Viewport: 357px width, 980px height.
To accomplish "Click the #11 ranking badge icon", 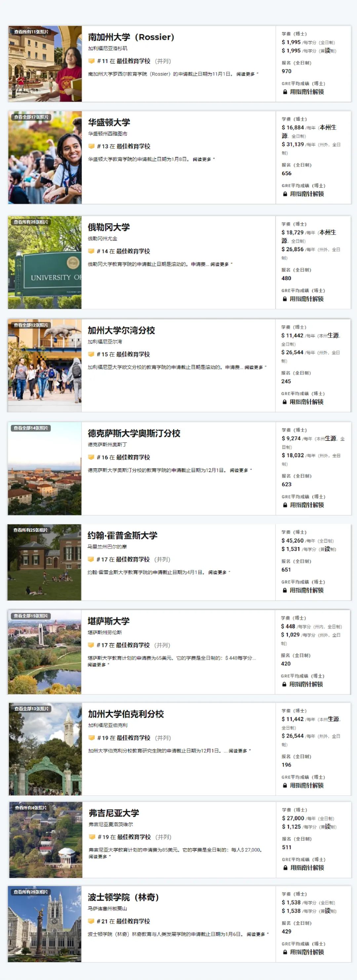I will coord(91,61).
